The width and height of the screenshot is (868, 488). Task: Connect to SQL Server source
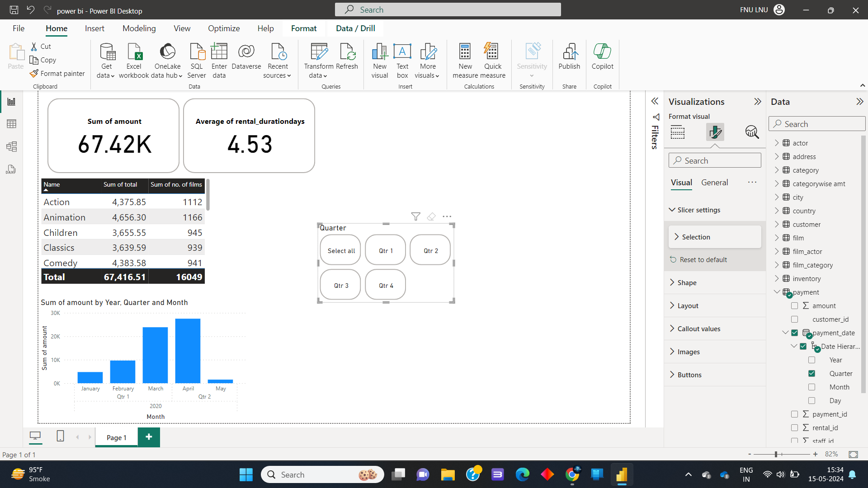point(197,61)
